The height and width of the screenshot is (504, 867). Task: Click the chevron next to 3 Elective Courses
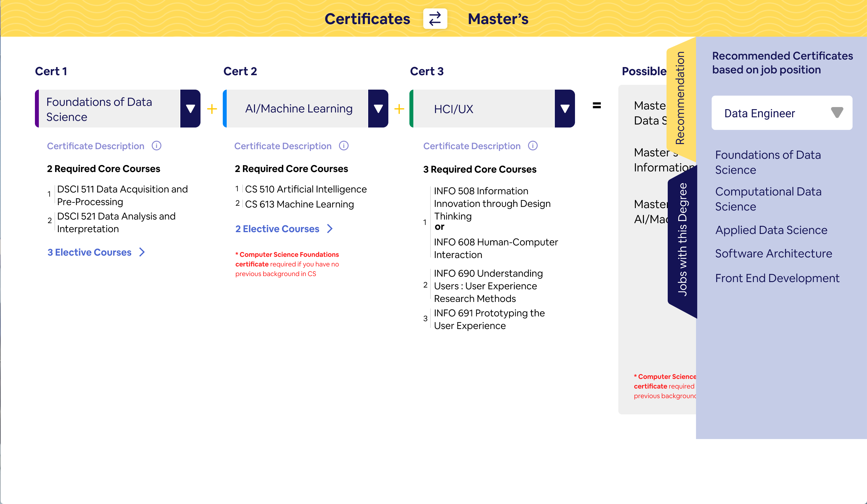(x=142, y=252)
